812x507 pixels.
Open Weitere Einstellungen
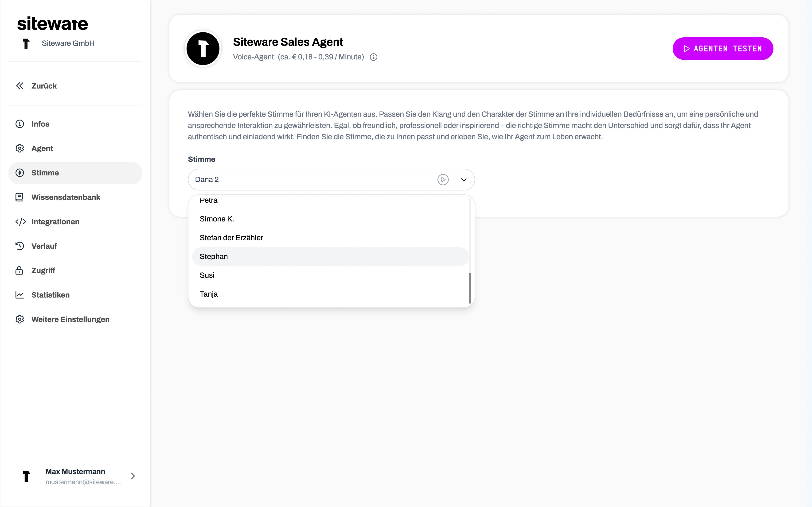coord(75,320)
